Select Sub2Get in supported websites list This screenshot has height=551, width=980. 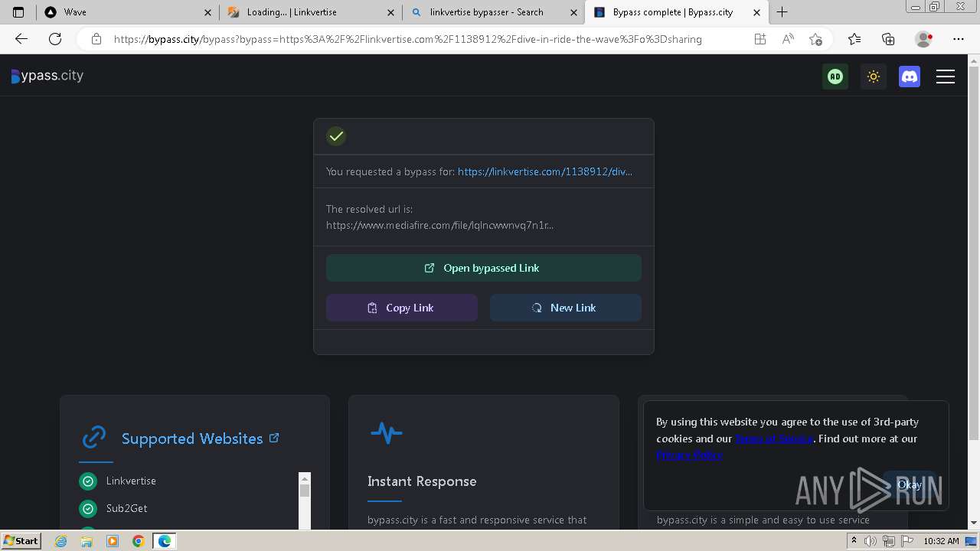[126, 508]
